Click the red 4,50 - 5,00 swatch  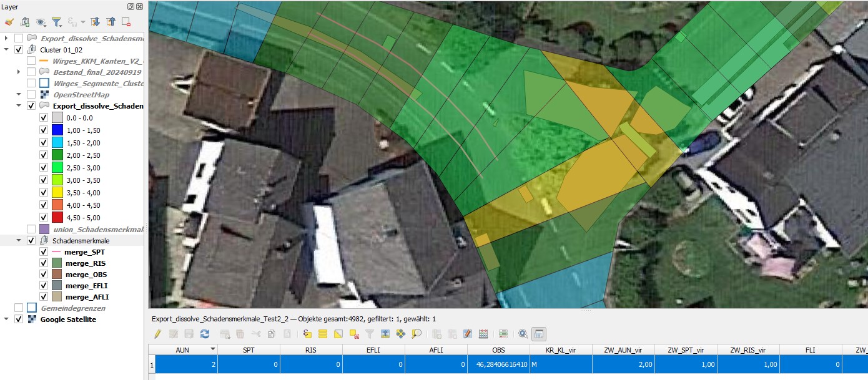tap(57, 218)
